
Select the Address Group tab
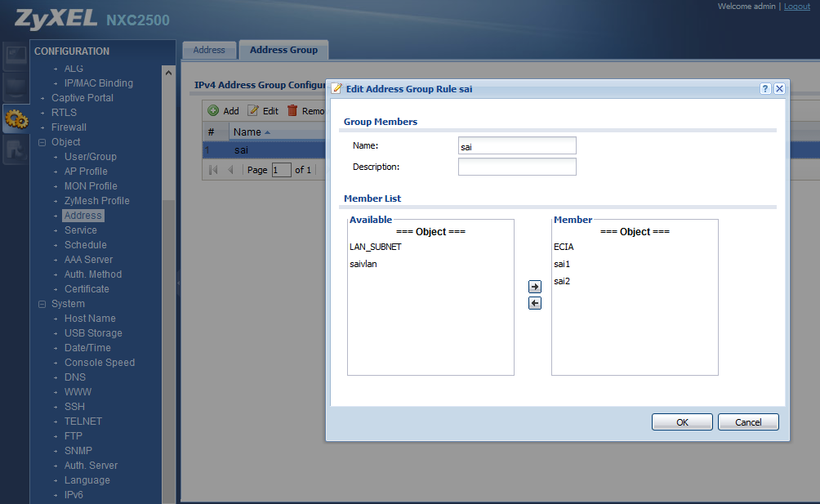click(x=283, y=50)
